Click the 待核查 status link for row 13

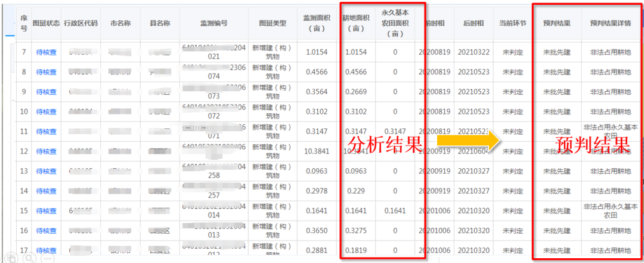(x=46, y=171)
